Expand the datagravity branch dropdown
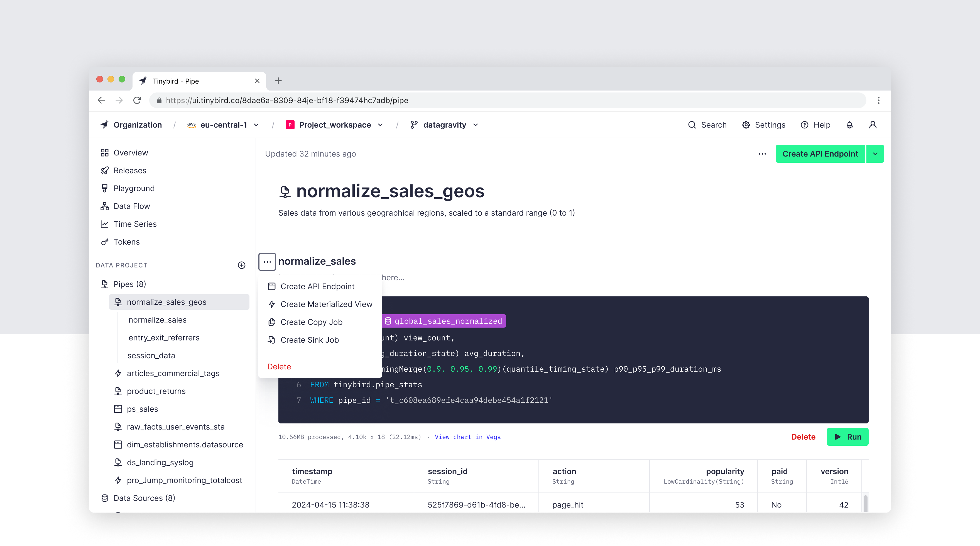The height and width of the screenshot is (546, 980). [476, 125]
